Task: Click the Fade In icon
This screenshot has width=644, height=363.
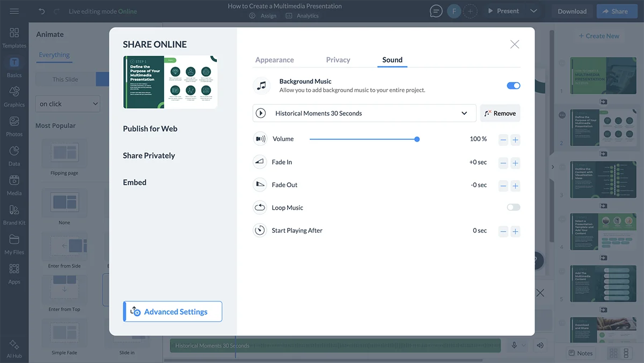Action: (260, 162)
